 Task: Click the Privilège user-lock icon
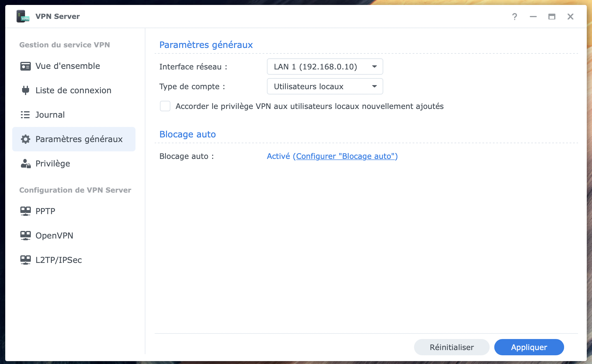click(x=25, y=164)
